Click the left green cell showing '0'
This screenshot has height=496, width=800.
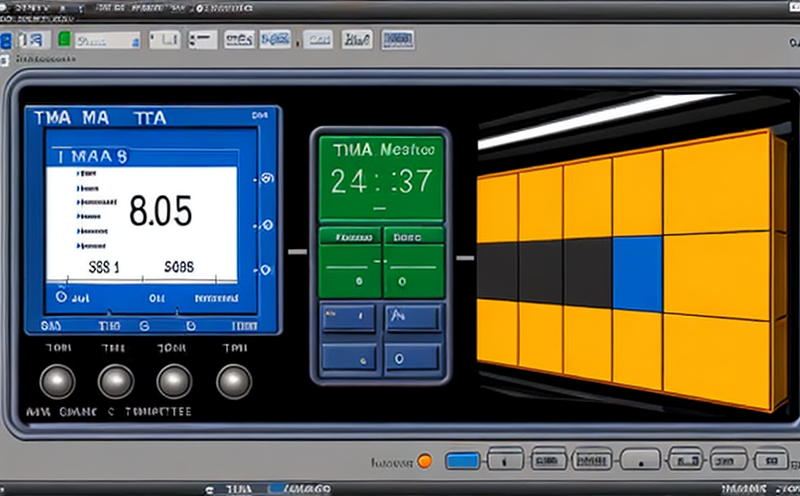(350, 271)
